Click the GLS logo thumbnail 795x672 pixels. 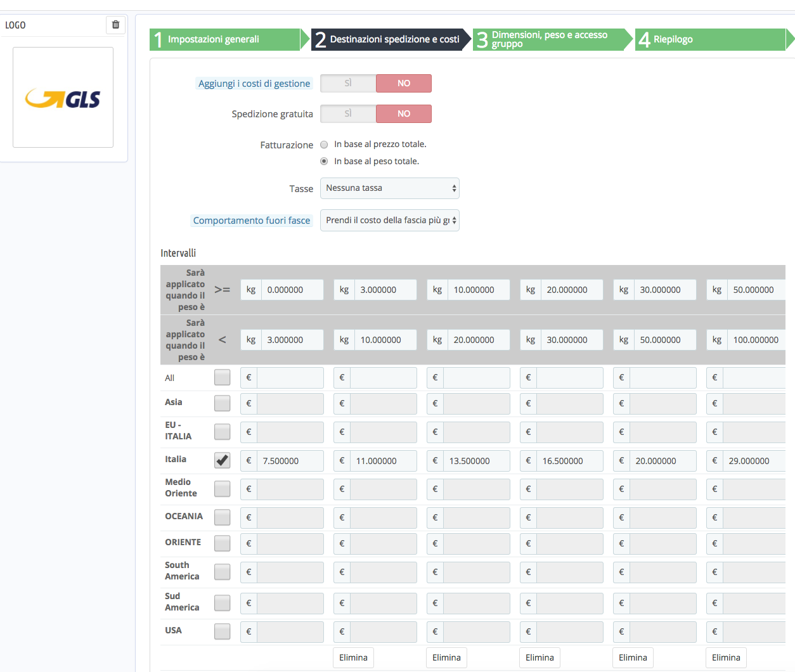tap(63, 98)
